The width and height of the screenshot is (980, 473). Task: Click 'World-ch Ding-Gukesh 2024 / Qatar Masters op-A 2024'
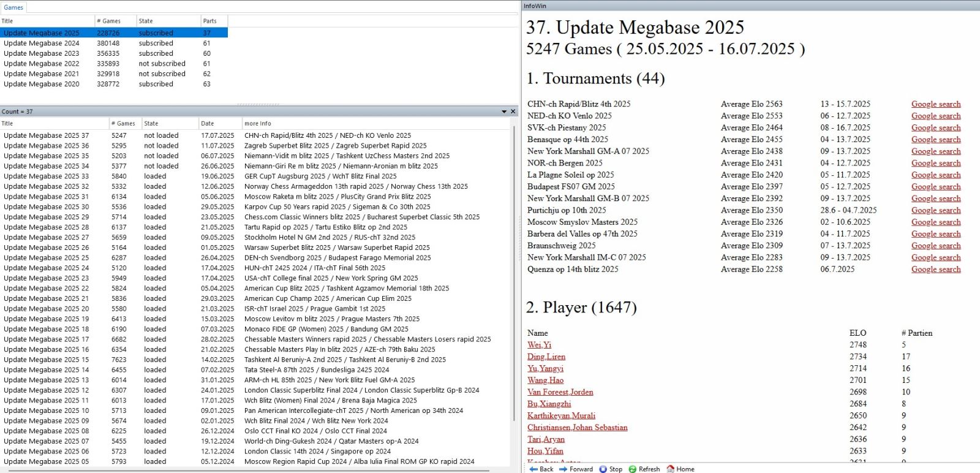331,441
